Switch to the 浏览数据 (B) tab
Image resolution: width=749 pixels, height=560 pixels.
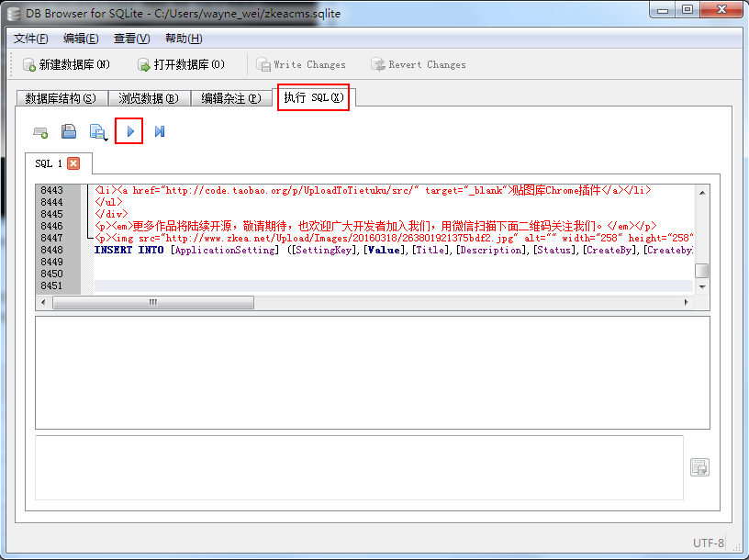149,98
